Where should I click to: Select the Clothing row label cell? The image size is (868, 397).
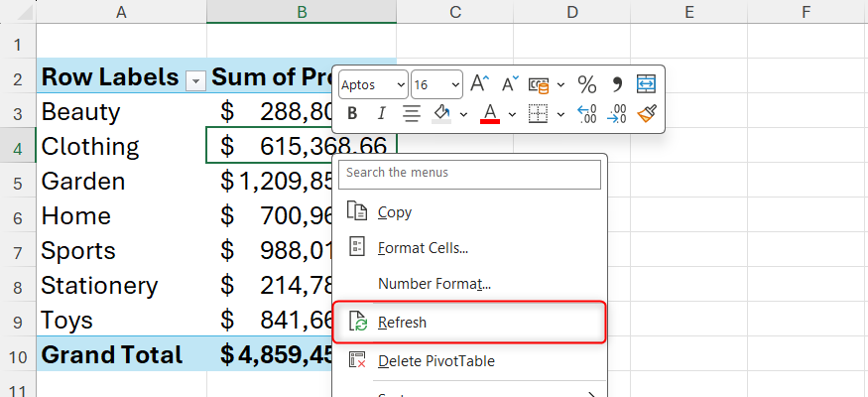click(x=121, y=146)
